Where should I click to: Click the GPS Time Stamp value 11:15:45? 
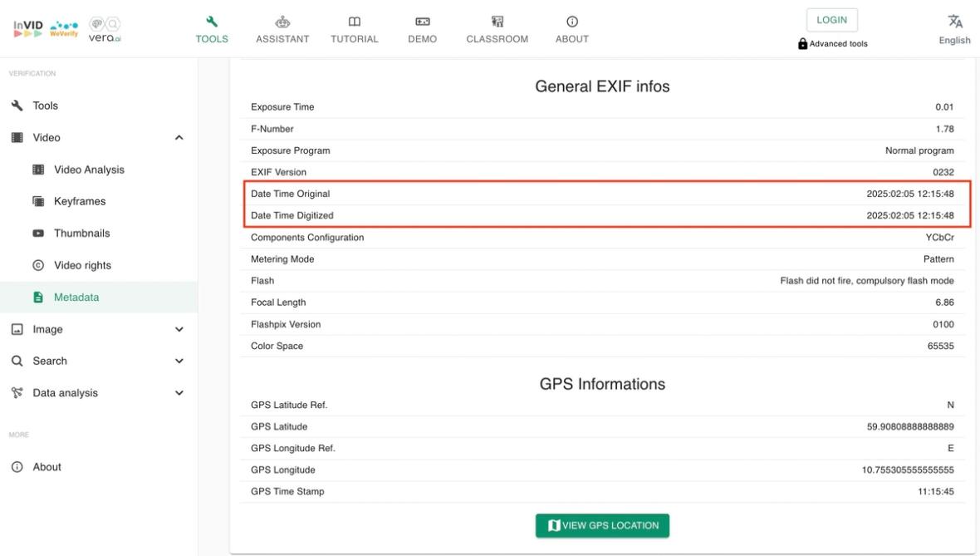coord(936,491)
